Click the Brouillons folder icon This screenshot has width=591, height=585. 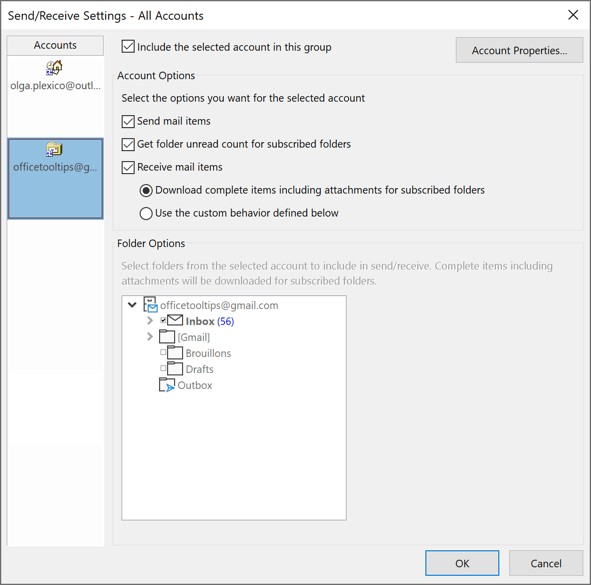[175, 352]
